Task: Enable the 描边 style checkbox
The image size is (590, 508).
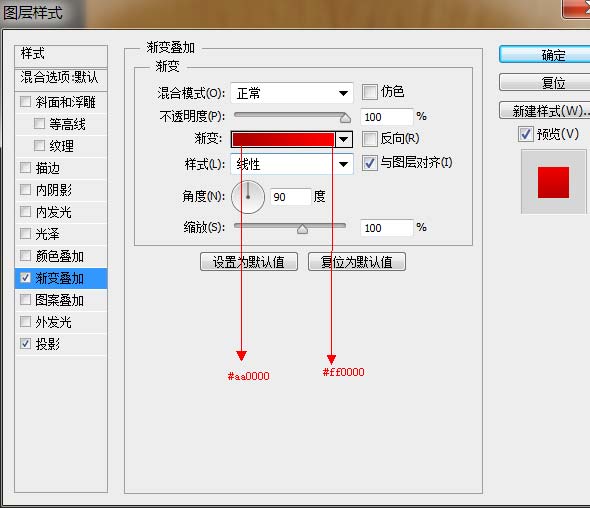Action: pos(25,167)
